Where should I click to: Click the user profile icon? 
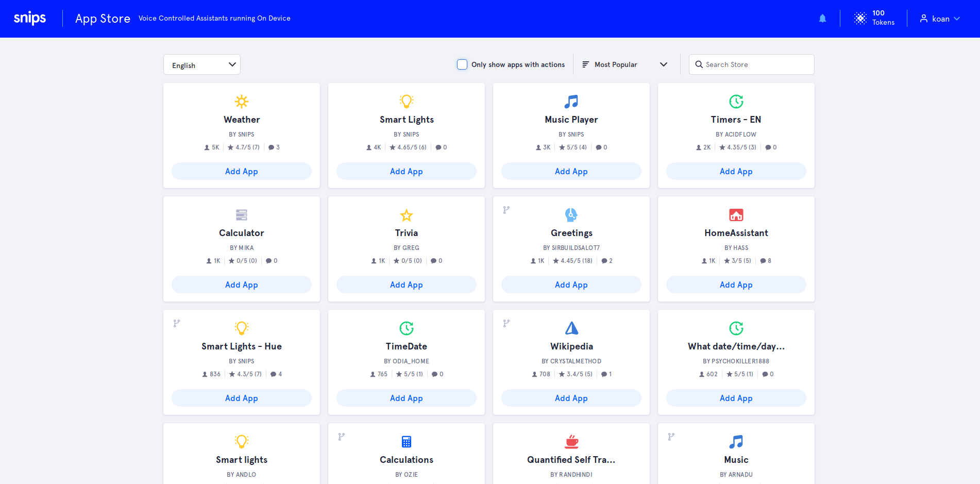(924, 19)
